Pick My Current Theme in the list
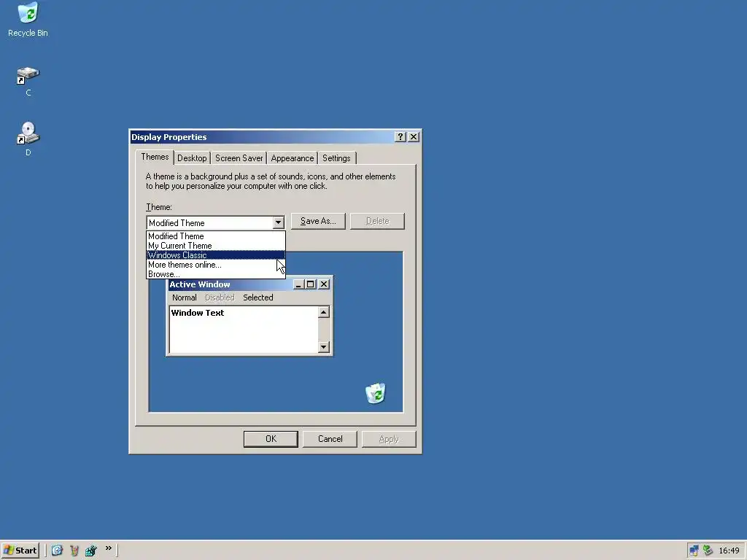This screenshot has height=560, width=747. point(216,246)
